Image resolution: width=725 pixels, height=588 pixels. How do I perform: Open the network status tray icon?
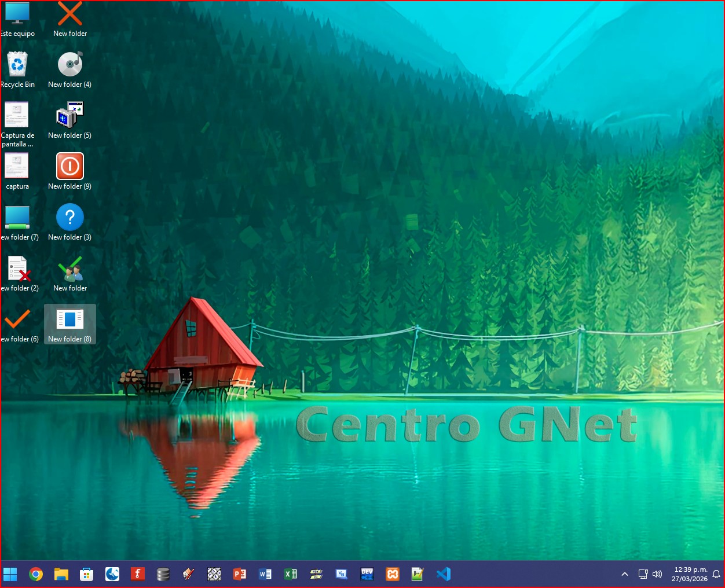click(x=643, y=574)
